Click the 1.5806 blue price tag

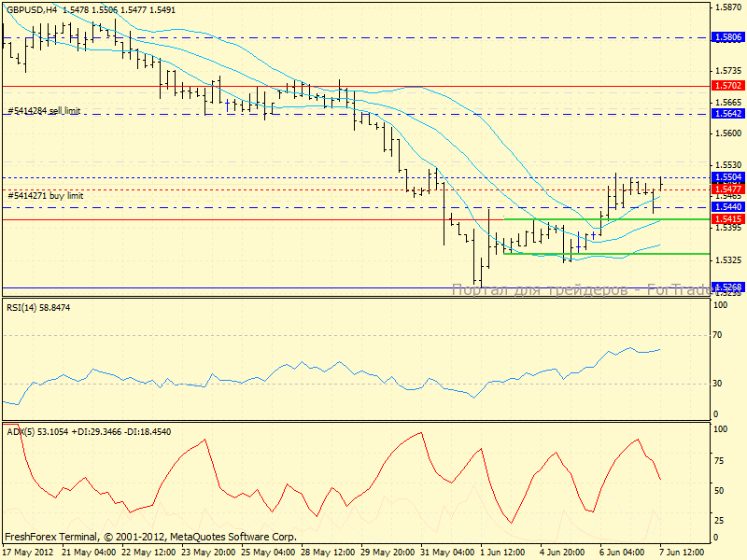point(727,37)
